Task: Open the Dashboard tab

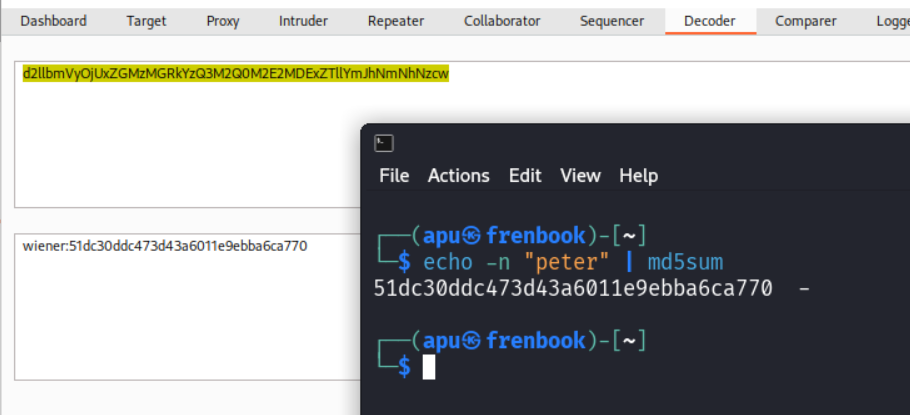Action: tap(53, 21)
